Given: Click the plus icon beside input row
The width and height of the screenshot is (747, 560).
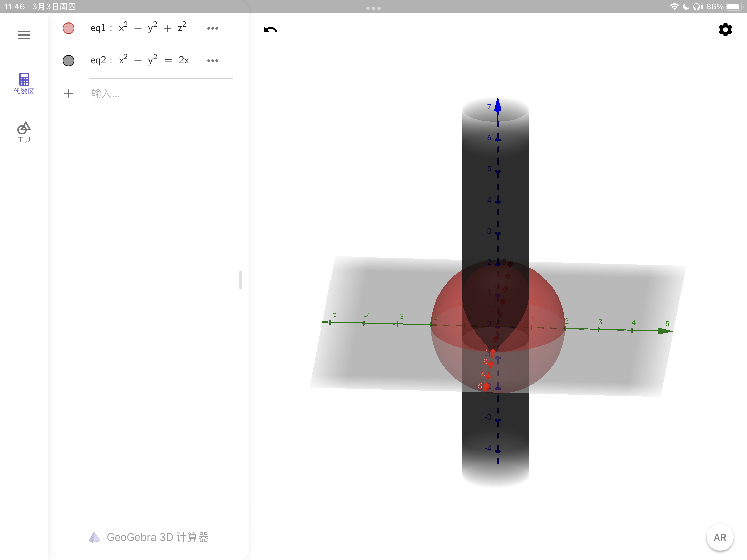Looking at the screenshot, I should click(69, 93).
